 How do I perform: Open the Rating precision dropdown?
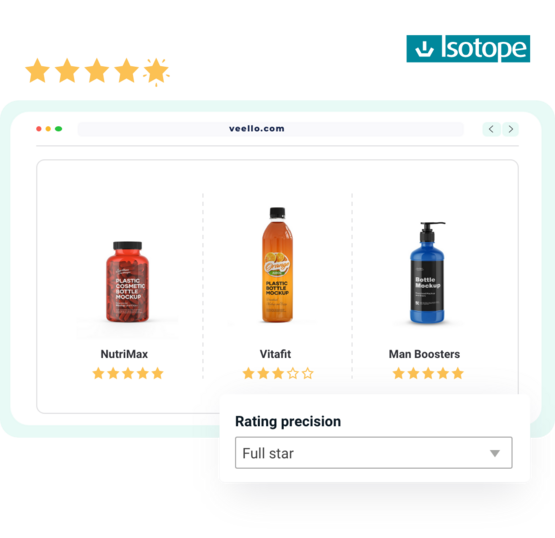(x=373, y=453)
